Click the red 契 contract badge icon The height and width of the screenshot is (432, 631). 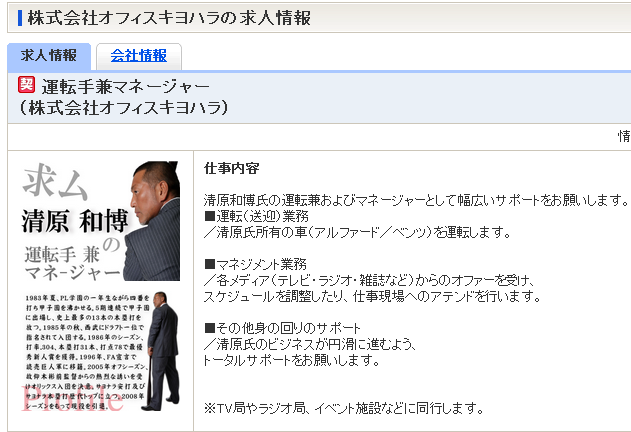pos(27,85)
